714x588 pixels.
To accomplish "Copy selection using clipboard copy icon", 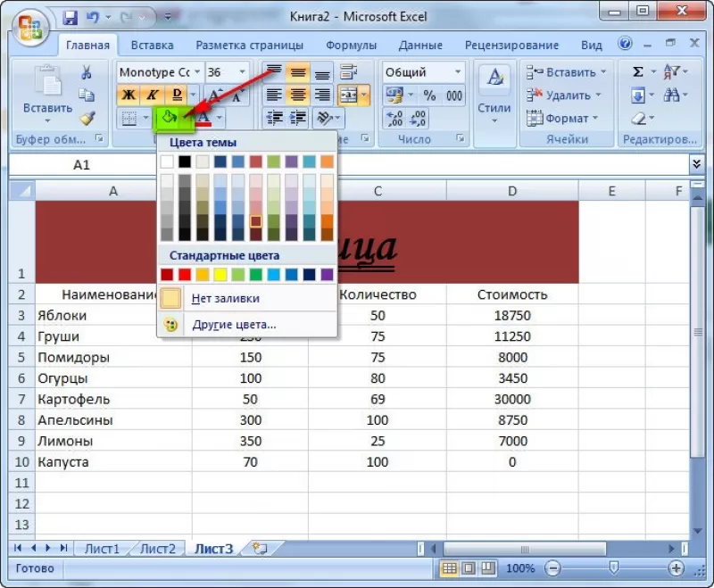I will (86, 95).
